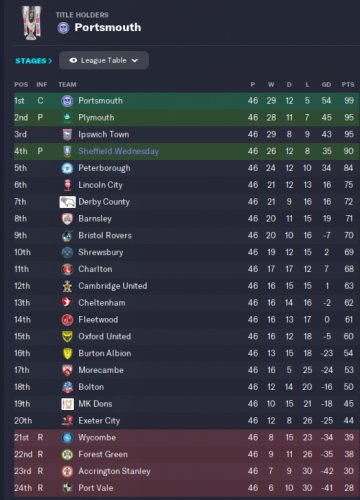
Task: Open Peterborough team page
Action: pyautogui.click(x=104, y=168)
